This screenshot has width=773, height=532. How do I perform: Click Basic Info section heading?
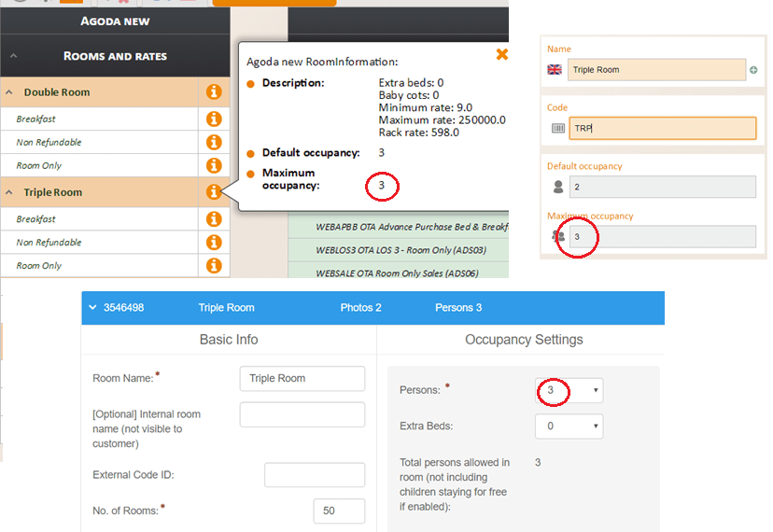coord(229,339)
